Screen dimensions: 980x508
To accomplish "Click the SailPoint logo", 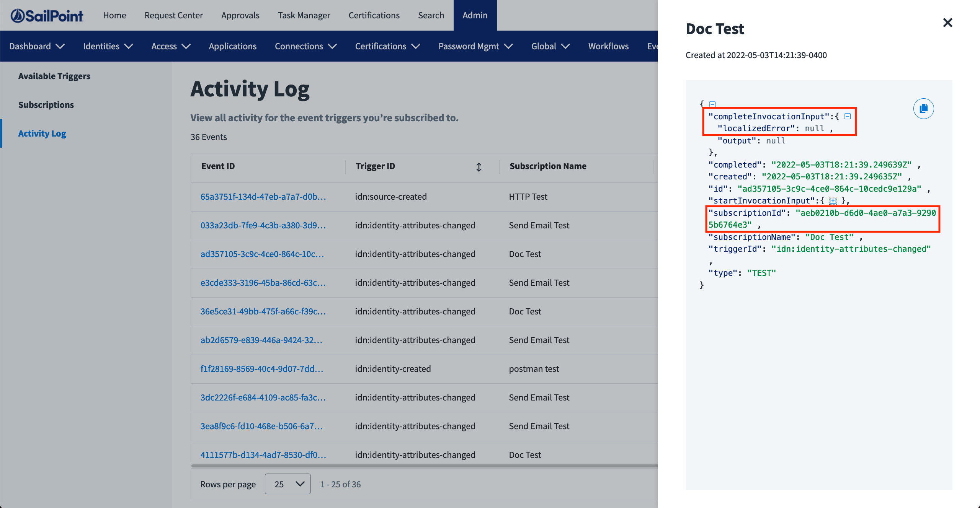I will pos(47,15).
